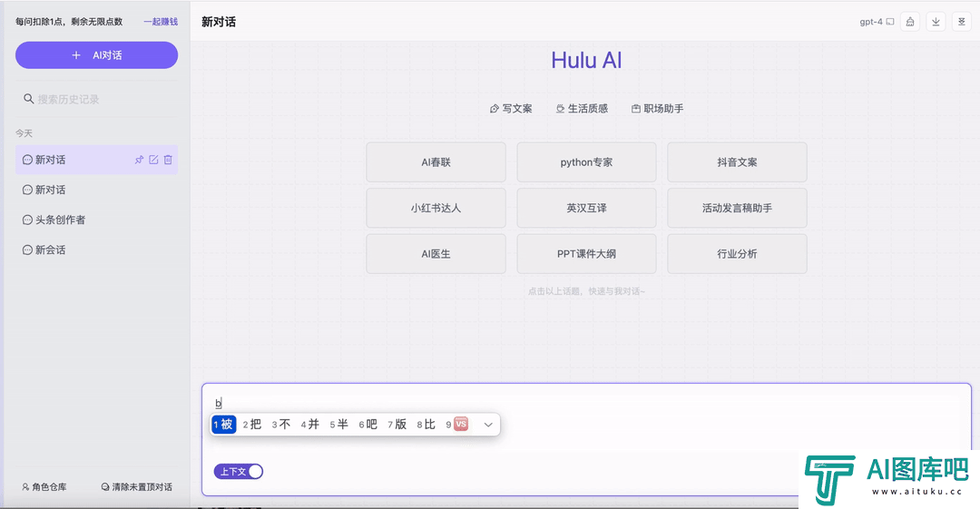Choose the 活动发言稿助手 prompt card

pyautogui.click(x=737, y=208)
